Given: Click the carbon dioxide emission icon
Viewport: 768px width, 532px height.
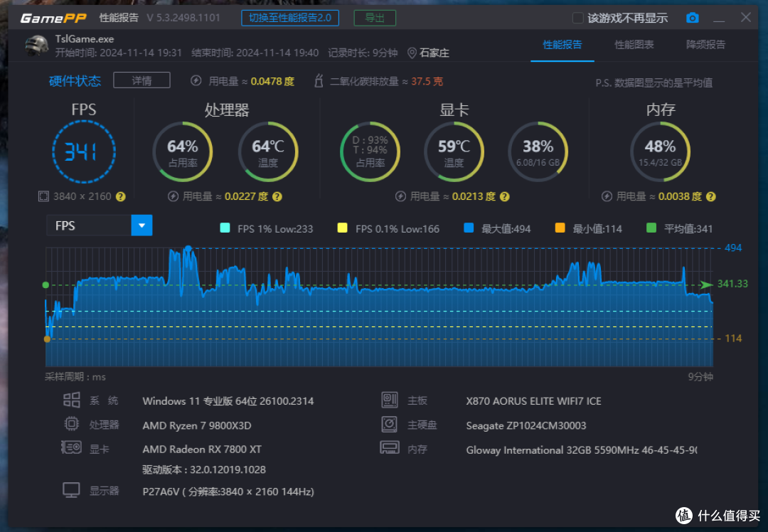Looking at the screenshot, I should click(x=319, y=81).
